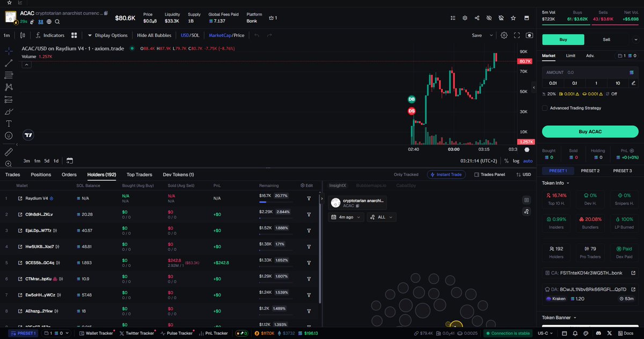Expand the Token Info section
Viewport: 644px width, 339px height.
tap(557, 183)
